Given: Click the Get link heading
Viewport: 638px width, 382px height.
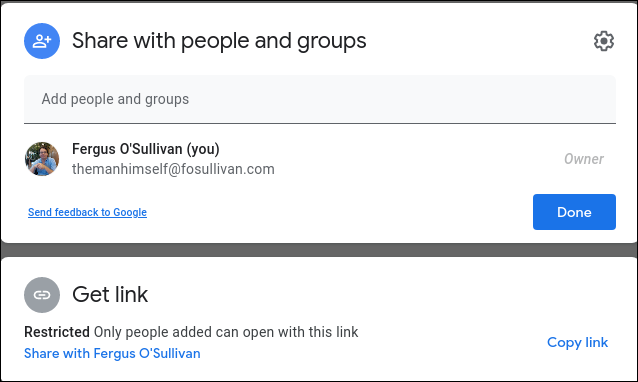Looking at the screenshot, I should [110, 295].
